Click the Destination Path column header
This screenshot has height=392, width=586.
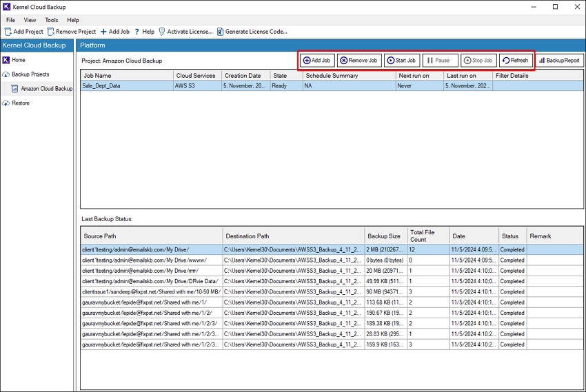(294, 236)
